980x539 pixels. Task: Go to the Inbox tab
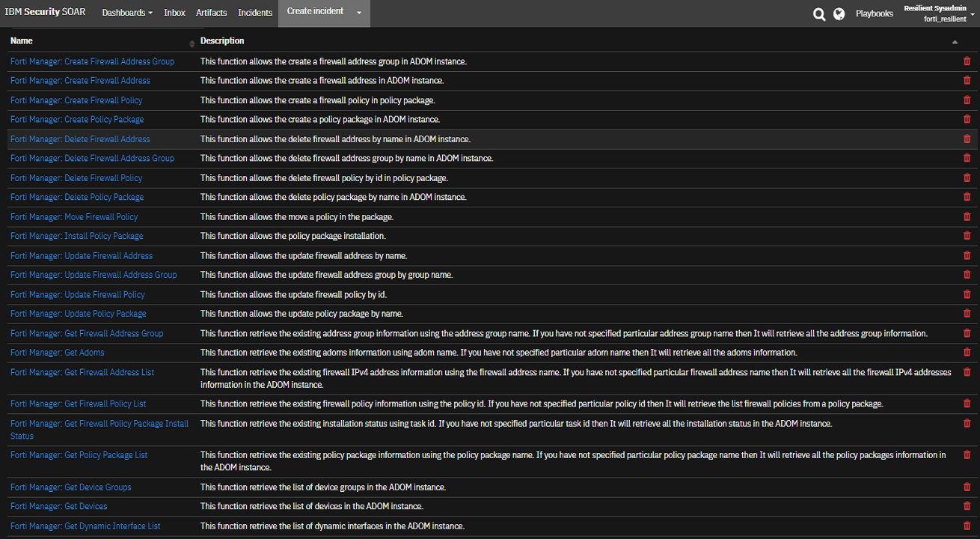click(x=174, y=13)
